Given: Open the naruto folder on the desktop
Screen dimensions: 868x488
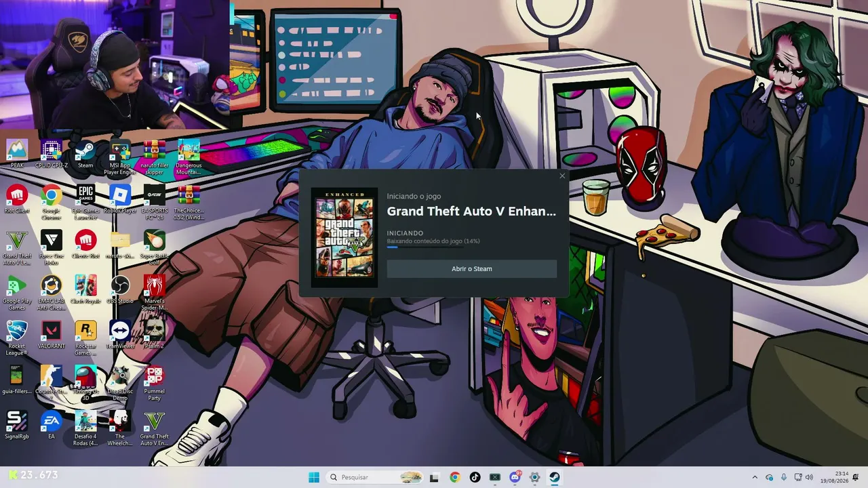Looking at the screenshot, I should 120,245.
